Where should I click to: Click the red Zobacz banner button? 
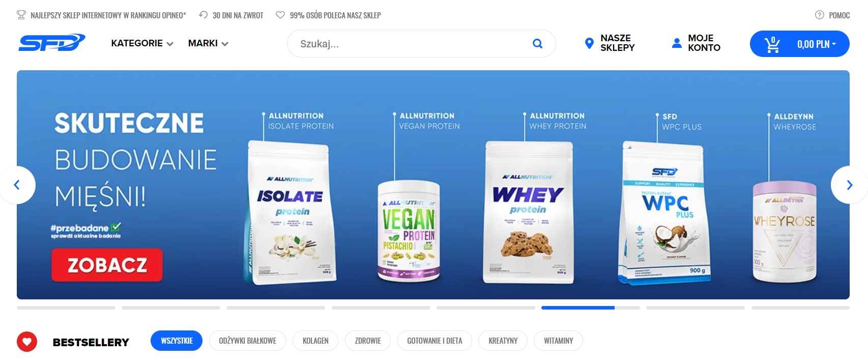(x=107, y=265)
